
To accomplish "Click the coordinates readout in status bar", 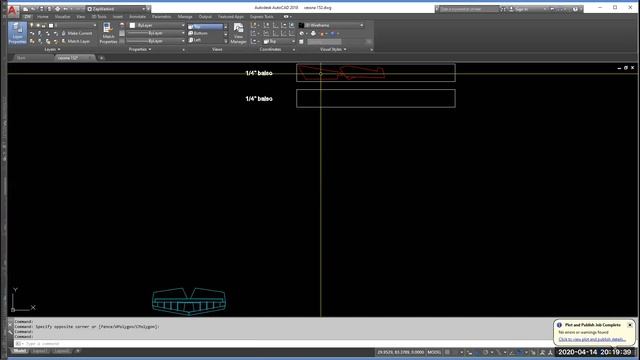I will click(x=400, y=352).
